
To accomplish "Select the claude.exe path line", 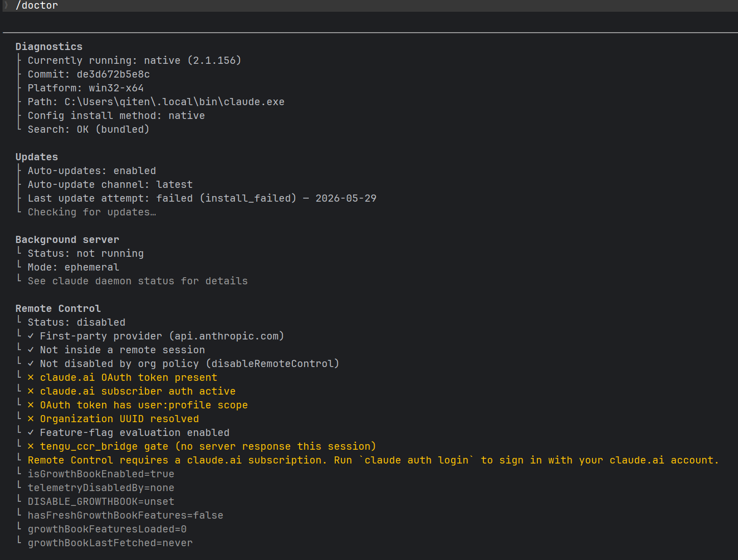I will tap(156, 102).
